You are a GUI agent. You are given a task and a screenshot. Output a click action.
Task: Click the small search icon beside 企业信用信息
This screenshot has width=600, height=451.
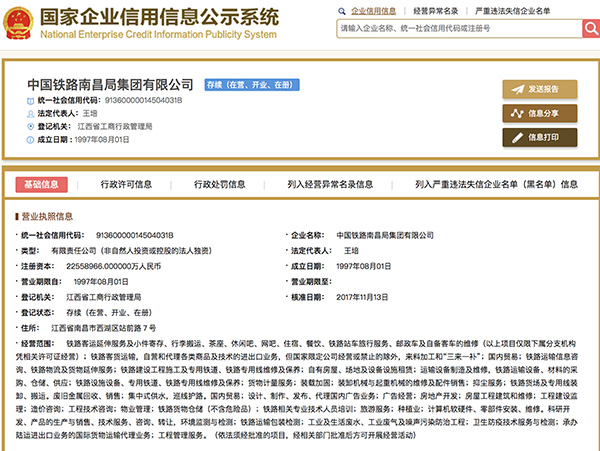[342, 11]
